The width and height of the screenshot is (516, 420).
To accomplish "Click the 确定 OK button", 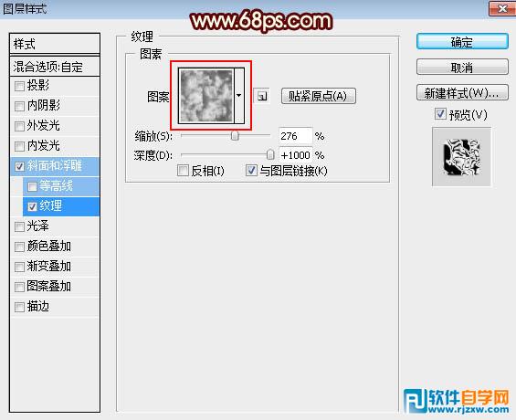I will click(x=462, y=42).
